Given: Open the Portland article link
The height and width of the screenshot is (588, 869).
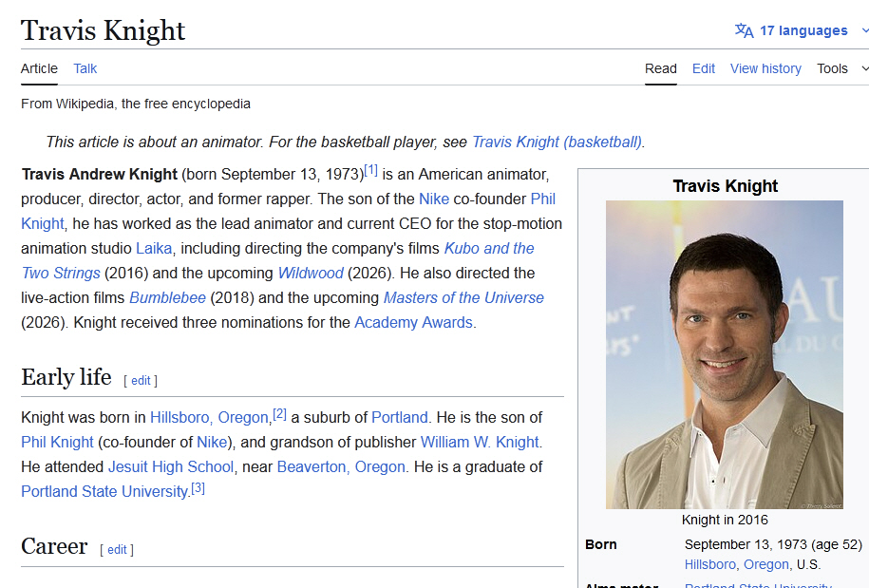Looking at the screenshot, I should pyautogui.click(x=400, y=417).
